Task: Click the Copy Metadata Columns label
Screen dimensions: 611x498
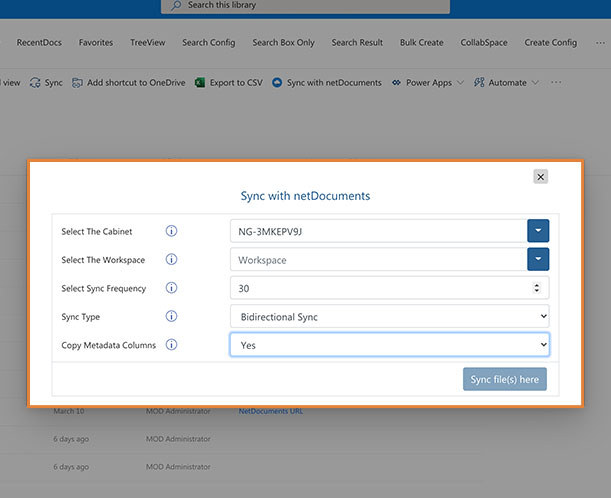Action: click(x=108, y=345)
